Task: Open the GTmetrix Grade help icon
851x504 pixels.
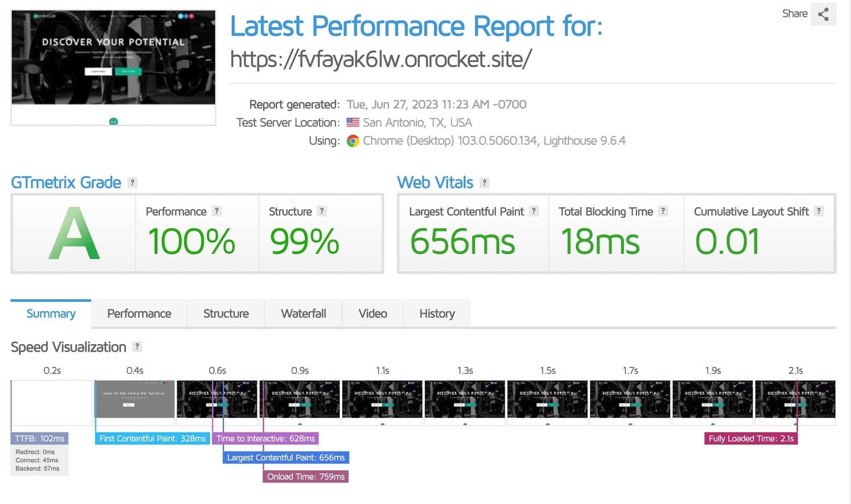Action: pos(132,183)
